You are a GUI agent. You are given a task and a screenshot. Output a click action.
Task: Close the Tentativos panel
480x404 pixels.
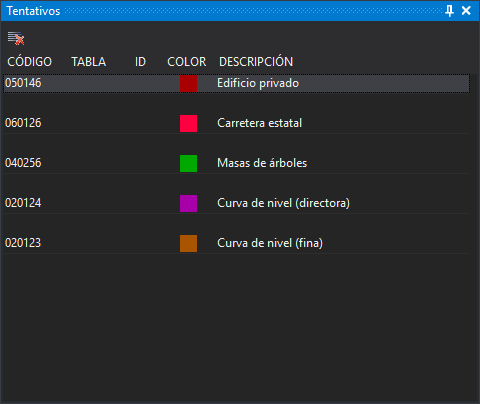coord(466,11)
